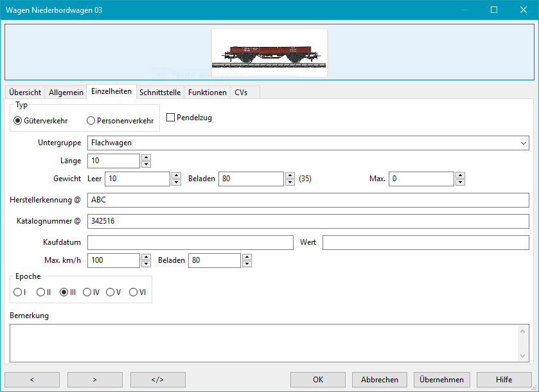Increase the Max. weight spinner
The height and width of the screenshot is (392, 539).
point(459,175)
